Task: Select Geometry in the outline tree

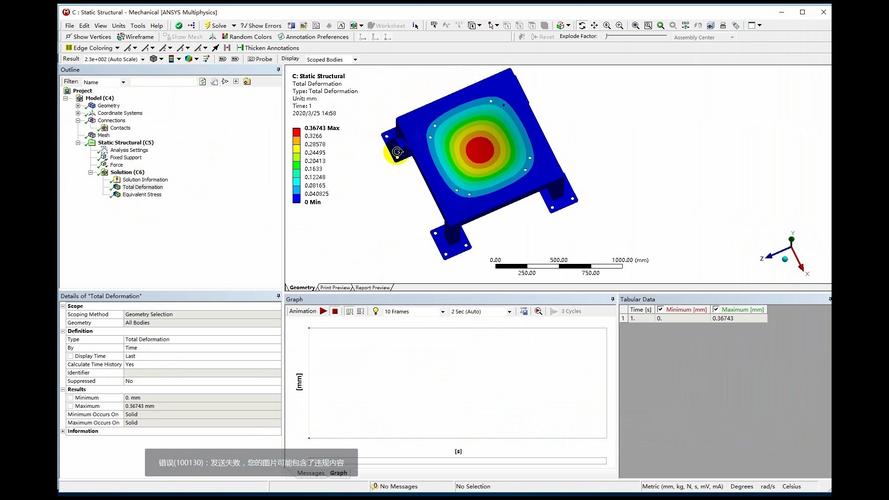Action: (108, 105)
